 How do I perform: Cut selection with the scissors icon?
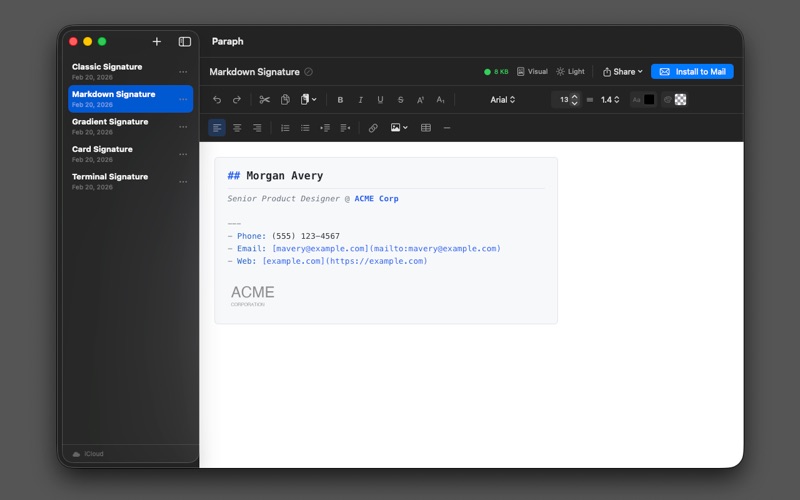pos(264,100)
